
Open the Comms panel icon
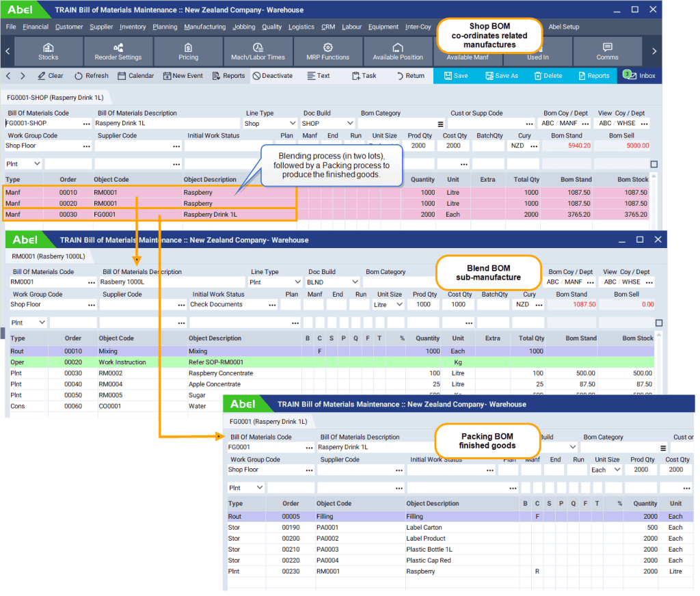pyautogui.click(x=607, y=51)
